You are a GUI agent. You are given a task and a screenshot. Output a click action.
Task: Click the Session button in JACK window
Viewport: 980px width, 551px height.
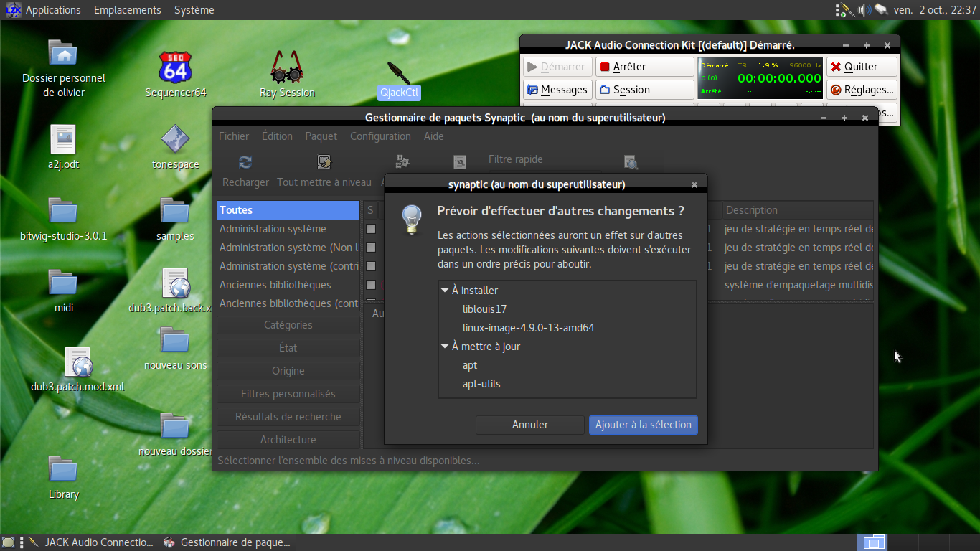[644, 90]
